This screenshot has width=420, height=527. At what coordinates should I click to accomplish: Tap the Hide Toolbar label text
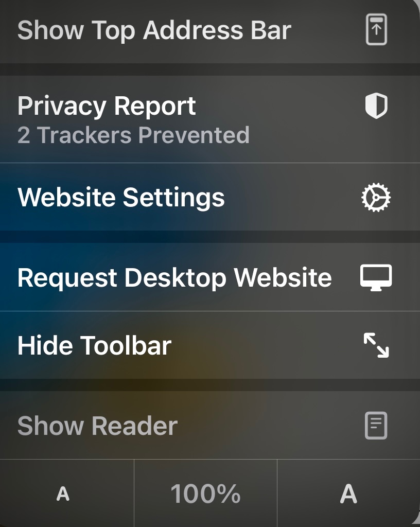click(94, 345)
